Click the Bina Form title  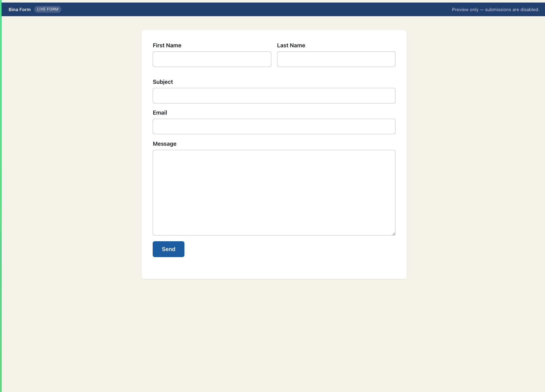point(20,10)
